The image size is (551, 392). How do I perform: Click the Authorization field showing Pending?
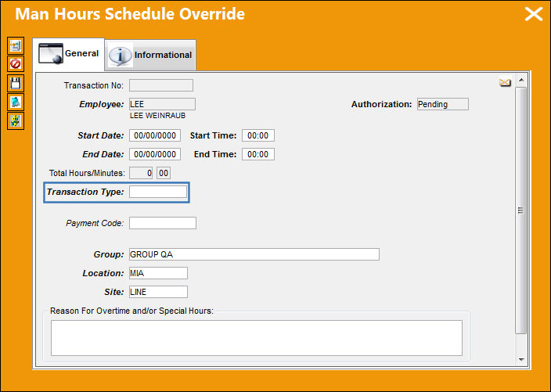(x=443, y=104)
